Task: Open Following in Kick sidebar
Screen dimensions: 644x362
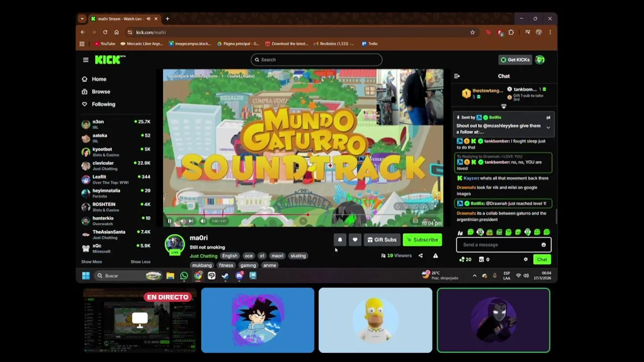Action: (x=98, y=104)
